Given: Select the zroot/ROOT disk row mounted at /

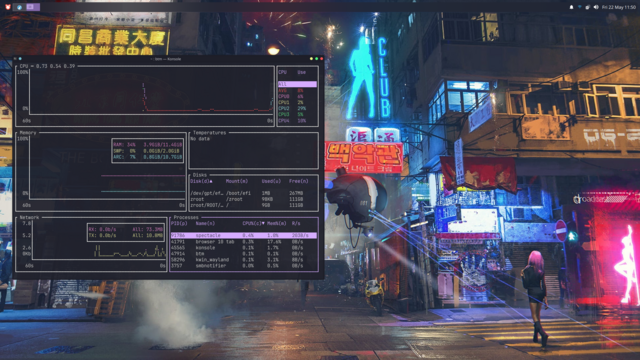Looking at the screenshot, I should (x=253, y=205).
